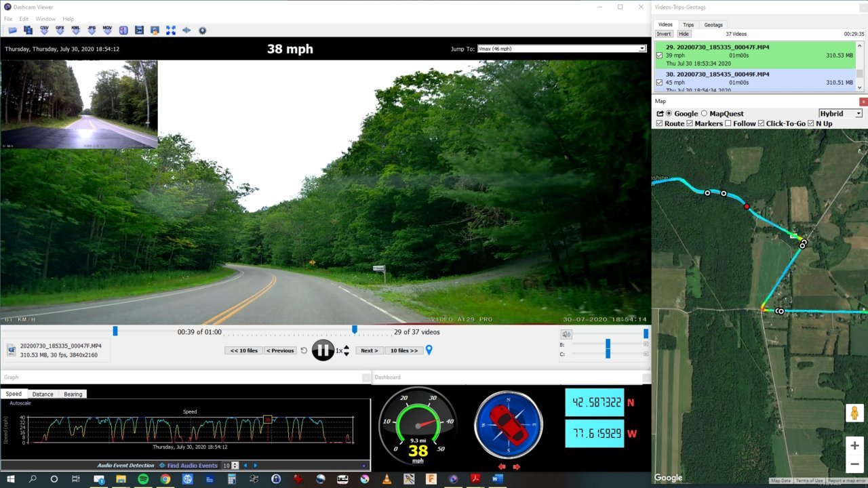
Task: Enable Follow checkbox on map
Action: [728, 123]
